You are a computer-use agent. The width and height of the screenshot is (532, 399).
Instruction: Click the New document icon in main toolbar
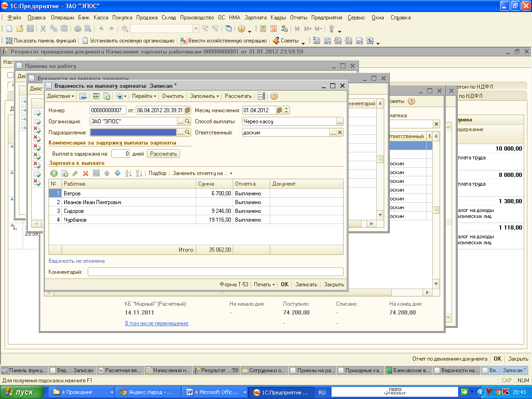tap(9, 29)
